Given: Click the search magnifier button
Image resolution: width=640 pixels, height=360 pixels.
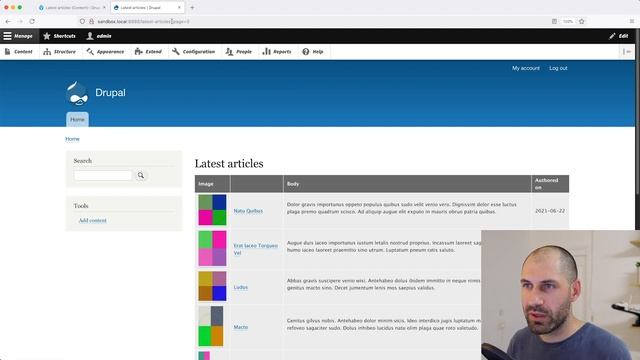Looking at the screenshot, I should tap(141, 176).
